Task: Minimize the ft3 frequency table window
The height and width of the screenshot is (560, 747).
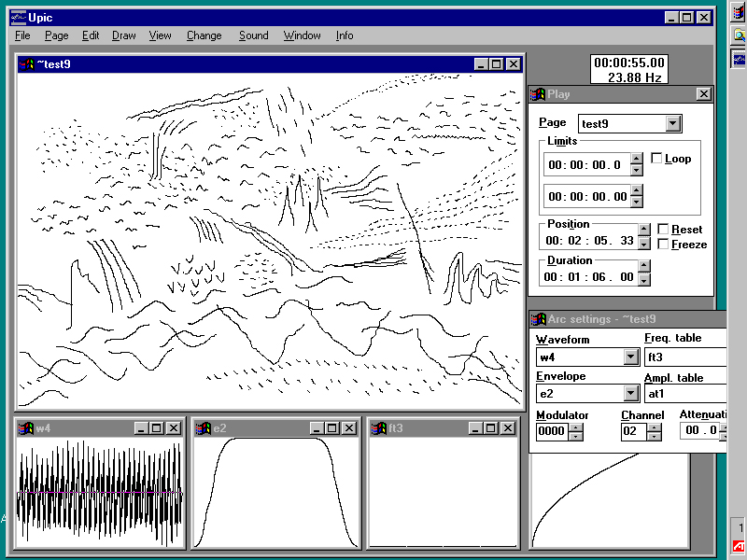Action: pos(475,428)
